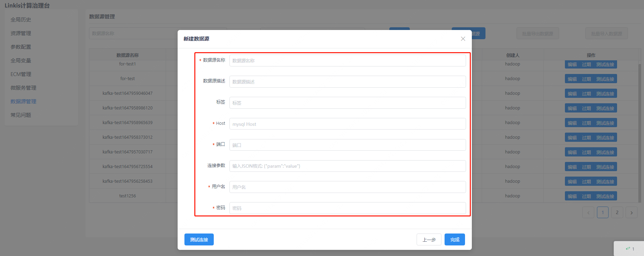
Task: Close the 新建数据源 dialog
Action: coord(463,39)
